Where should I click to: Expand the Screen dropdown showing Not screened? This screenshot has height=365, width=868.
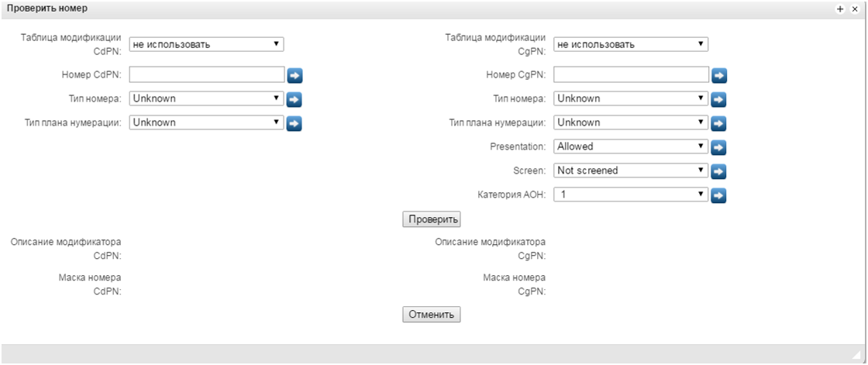[631, 170]
